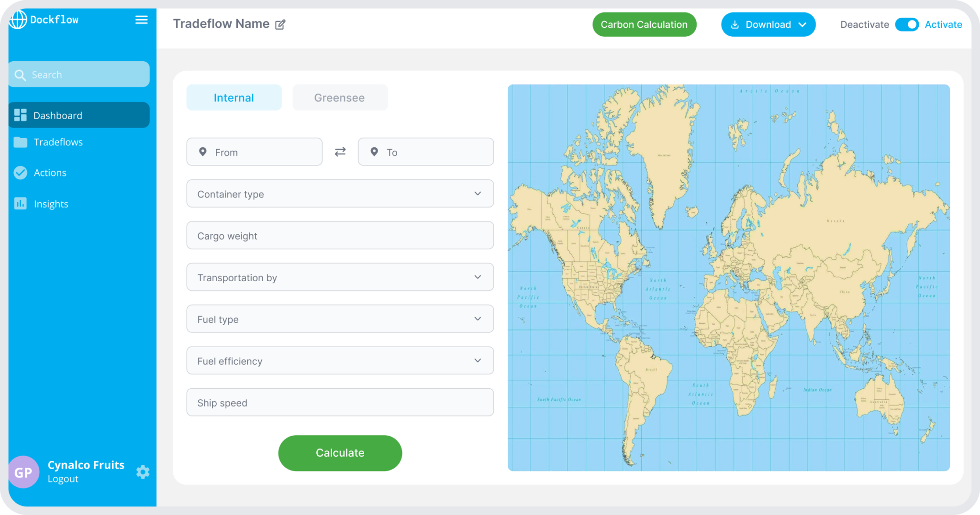Expand the Download options chevron

tap(803, 24)
